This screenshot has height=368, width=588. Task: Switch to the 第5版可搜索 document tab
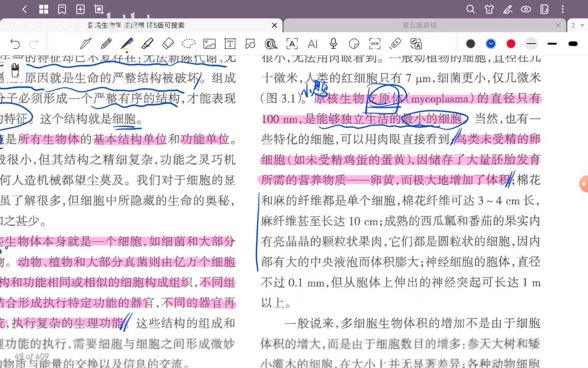pyautogui.click(x=136, y=25)
